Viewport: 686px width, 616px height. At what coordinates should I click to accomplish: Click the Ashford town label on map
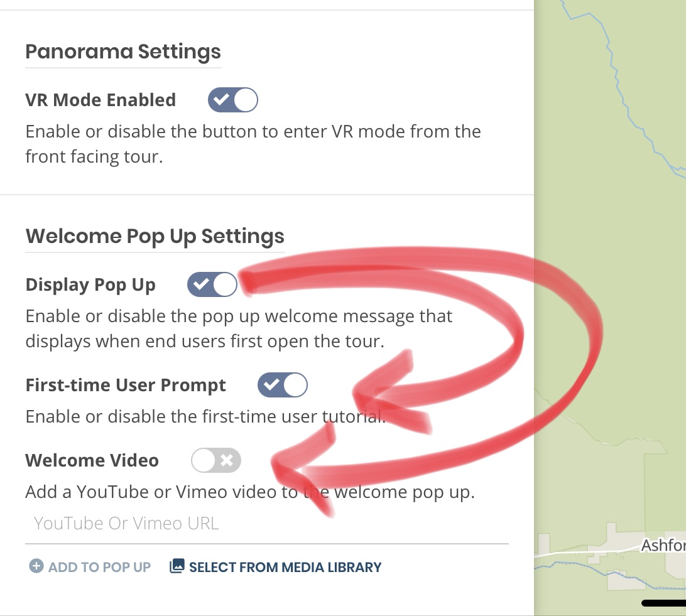click(x=663, y=545)
